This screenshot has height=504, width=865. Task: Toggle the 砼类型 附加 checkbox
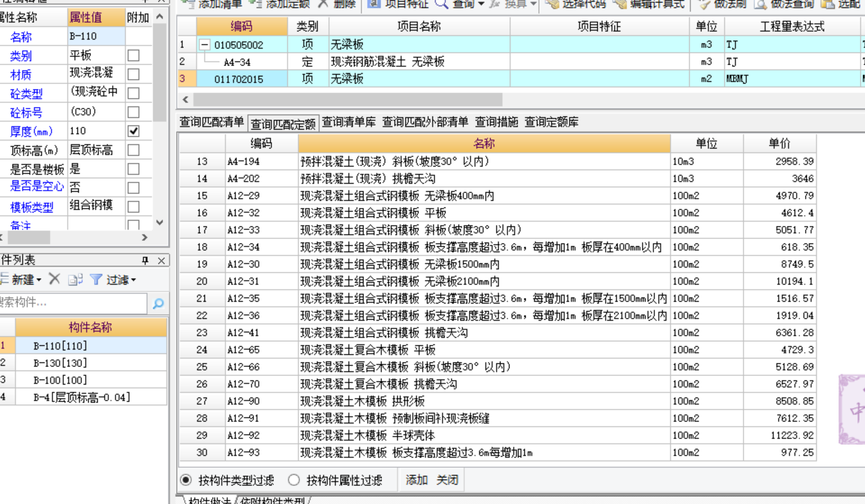133,93
